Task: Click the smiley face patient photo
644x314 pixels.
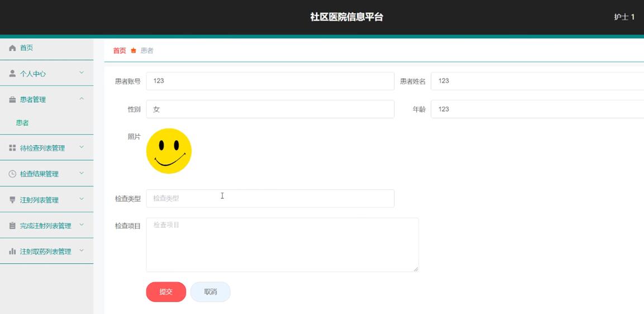Action: pos(169,151)
